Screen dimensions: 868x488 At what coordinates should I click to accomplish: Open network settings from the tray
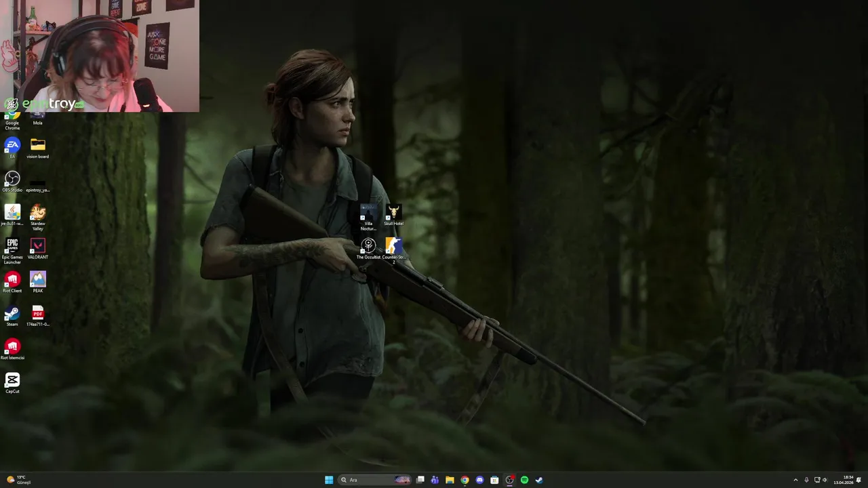pyautogui.click(x=817, y=480)
